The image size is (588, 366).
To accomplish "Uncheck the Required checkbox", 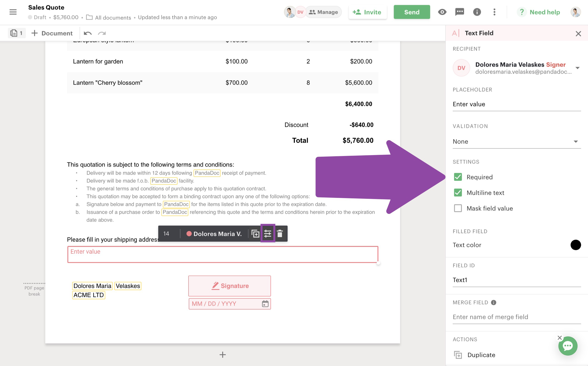I will [458, 177].
